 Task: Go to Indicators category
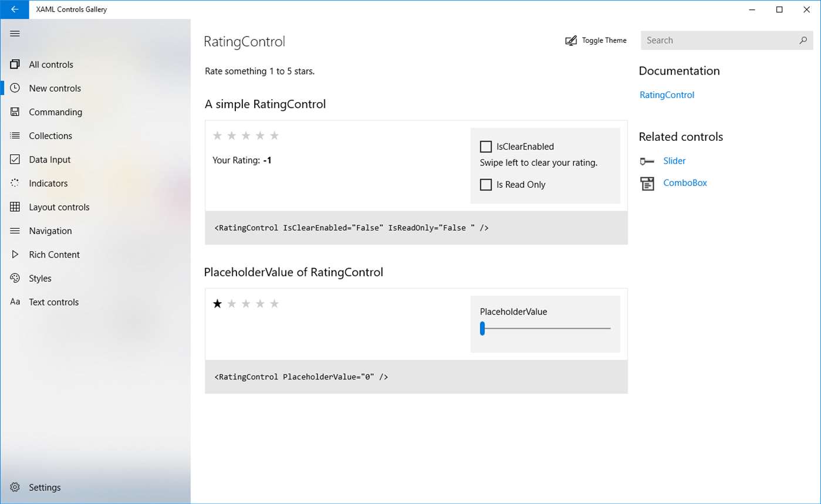(48, 183)
